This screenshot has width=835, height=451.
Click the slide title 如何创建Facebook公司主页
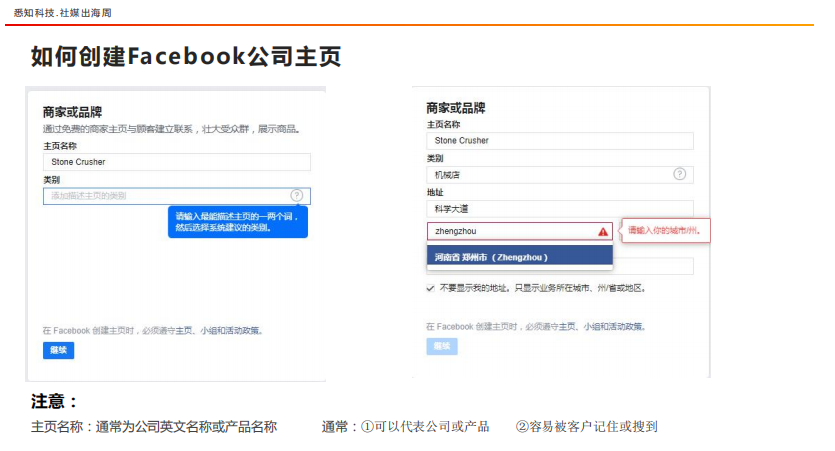(186, 56)
